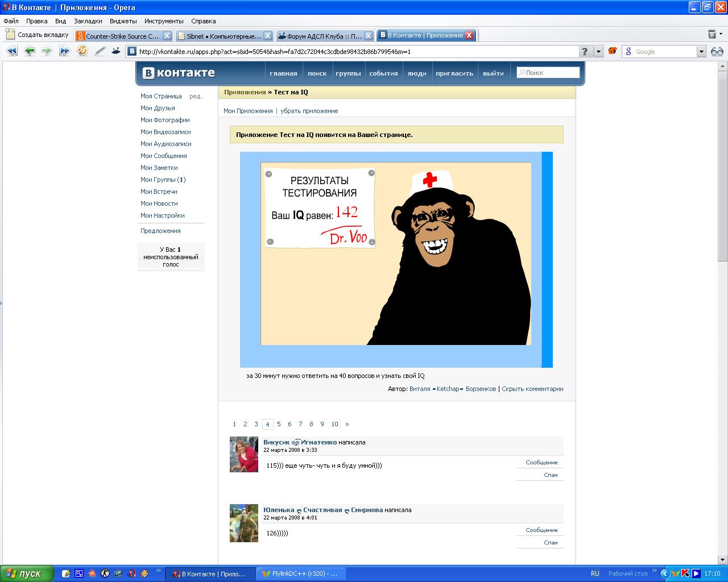
Task: Click the glasses view icon
Action: (x=717, y=52)
